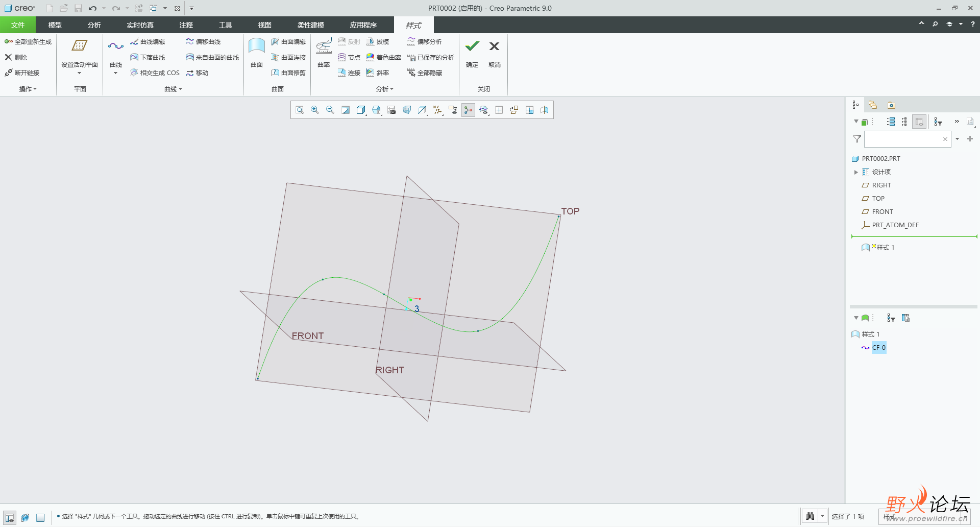
Task: Toggle tree columns display icon
Action: point(919,122)
